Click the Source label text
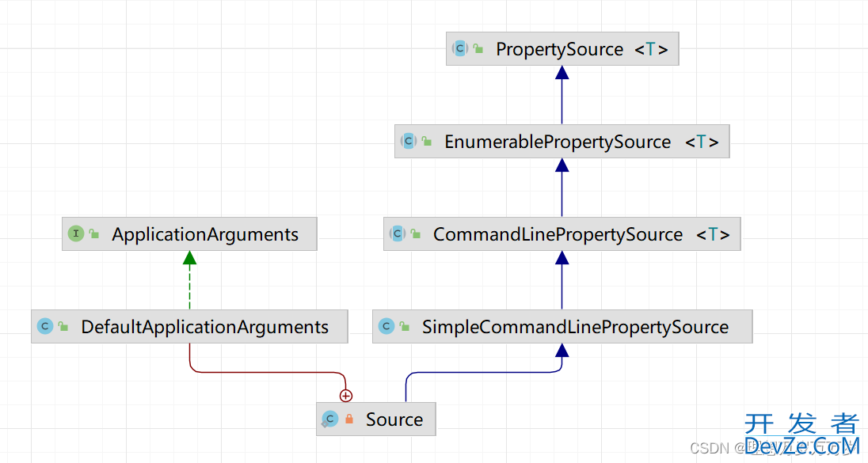Viewport: 868px width, 463px height. click(394, 419)
